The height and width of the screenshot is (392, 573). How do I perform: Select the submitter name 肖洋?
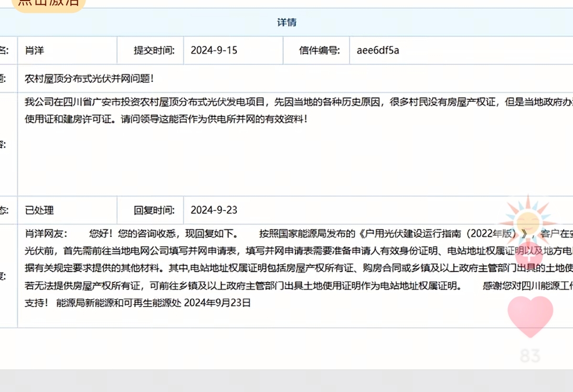coord(34,50)
